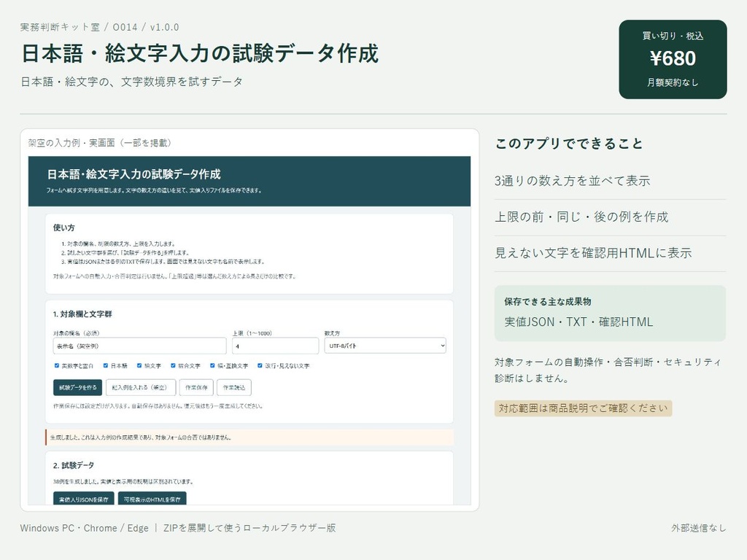This screenshot has width=747, height=560.
Task: Click the badge 対応範囲は商品説明でご確認ください
Action: point(583,408)
